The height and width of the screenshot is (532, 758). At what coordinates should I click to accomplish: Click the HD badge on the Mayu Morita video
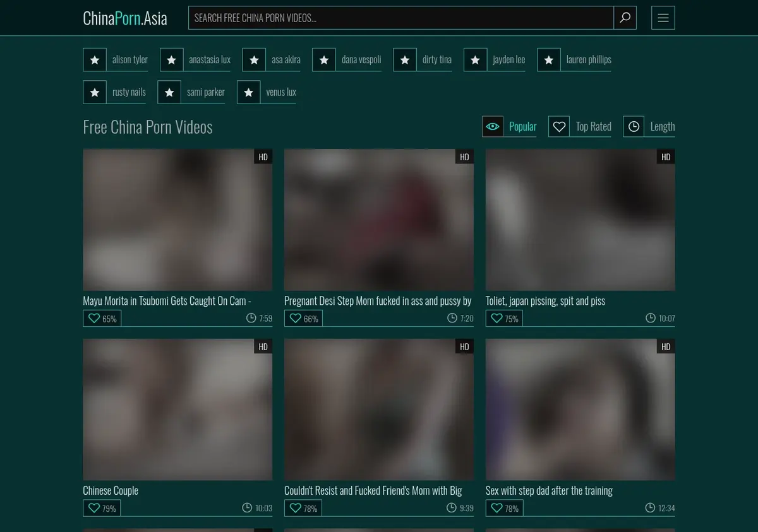pyautogui.click(x=263, y=157)
